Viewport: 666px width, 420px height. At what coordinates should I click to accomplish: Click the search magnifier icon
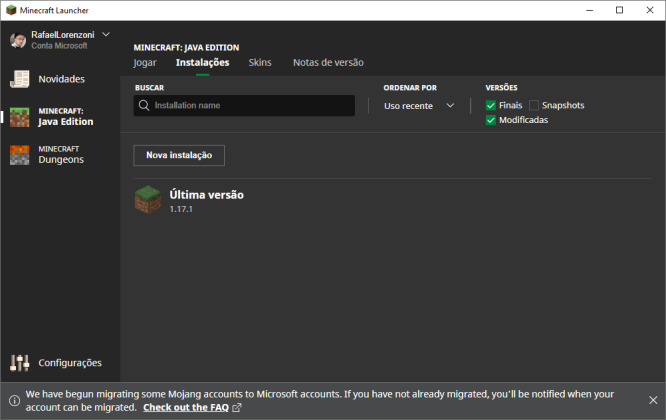pos(144,105)
